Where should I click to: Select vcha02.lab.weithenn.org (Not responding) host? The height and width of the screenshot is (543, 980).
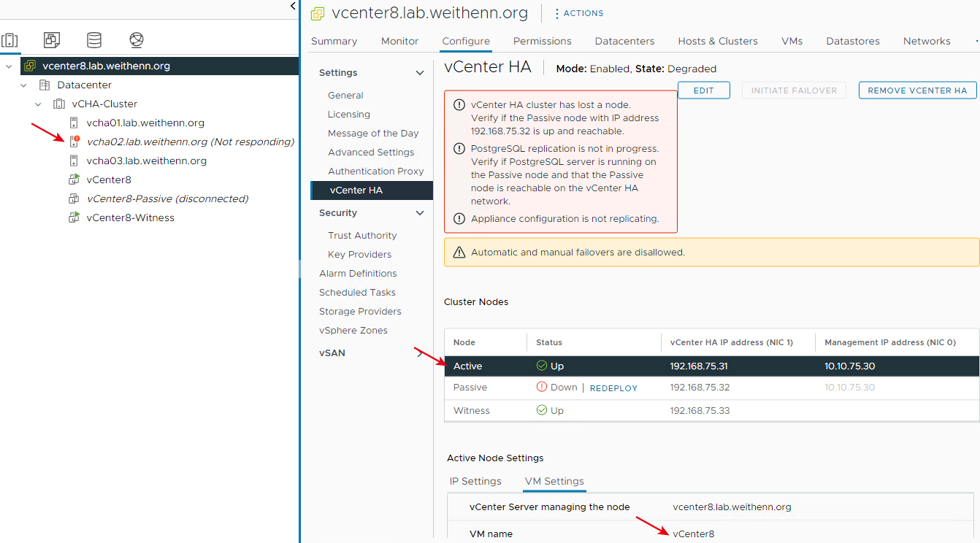click(191, 142)
